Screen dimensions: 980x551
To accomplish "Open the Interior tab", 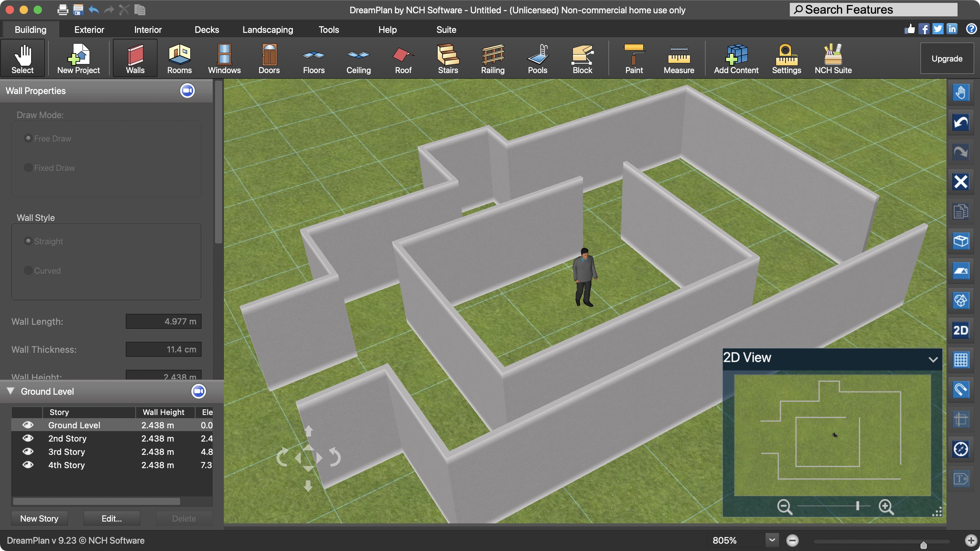I will 148,30.
